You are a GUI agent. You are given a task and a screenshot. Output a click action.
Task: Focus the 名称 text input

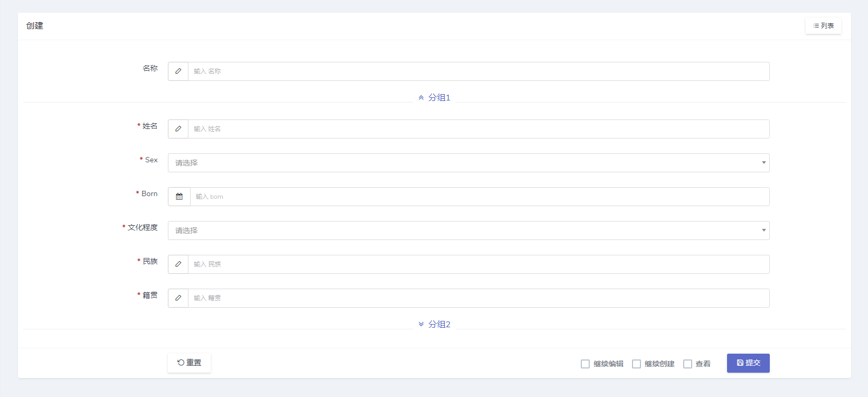pos(478,71)
